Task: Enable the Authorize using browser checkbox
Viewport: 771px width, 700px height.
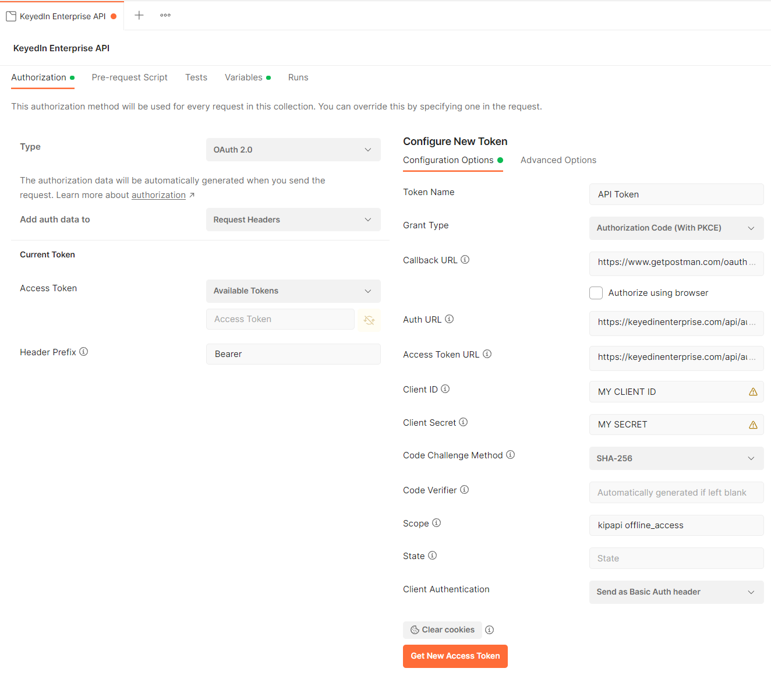Action: tap(596, 293)
